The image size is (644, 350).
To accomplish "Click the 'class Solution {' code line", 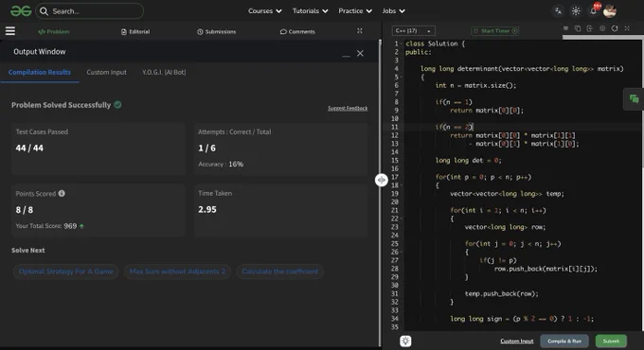I will (436, 44).
